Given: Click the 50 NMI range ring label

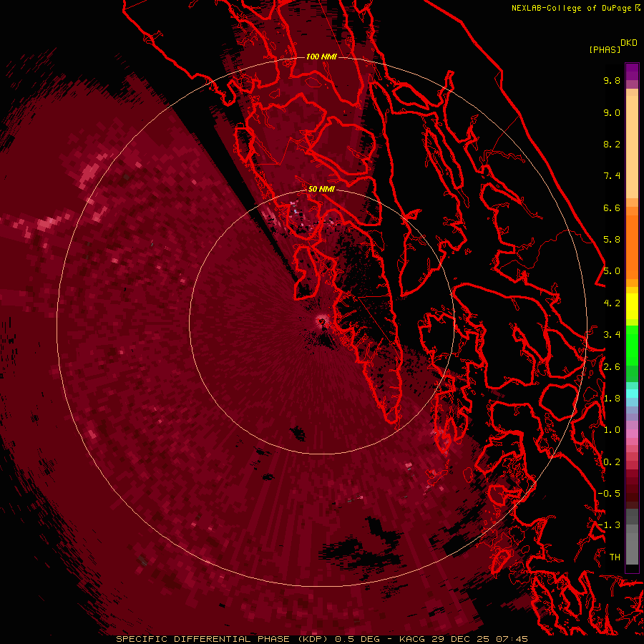Looking at the screenshot, I should point(321,189).
